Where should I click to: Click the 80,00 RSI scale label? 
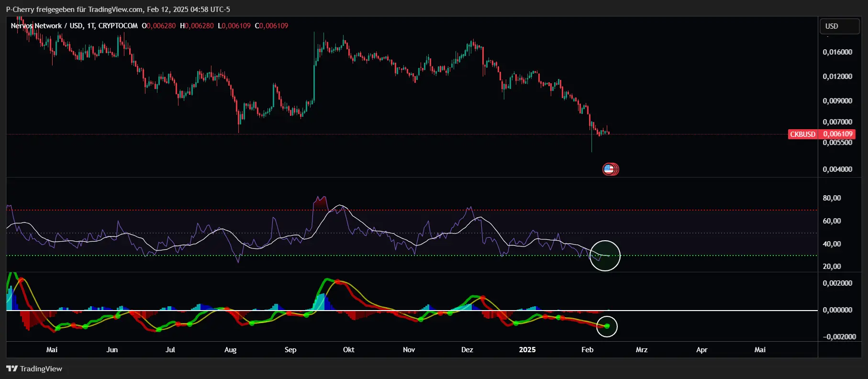832,198
